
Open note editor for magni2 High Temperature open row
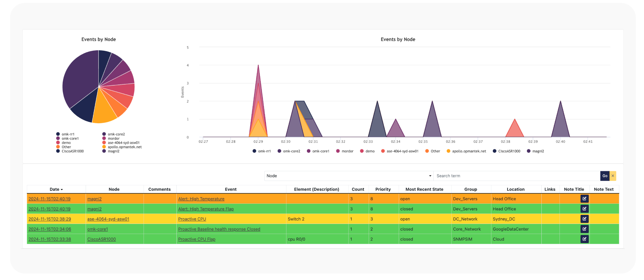(x=584, y=199)
